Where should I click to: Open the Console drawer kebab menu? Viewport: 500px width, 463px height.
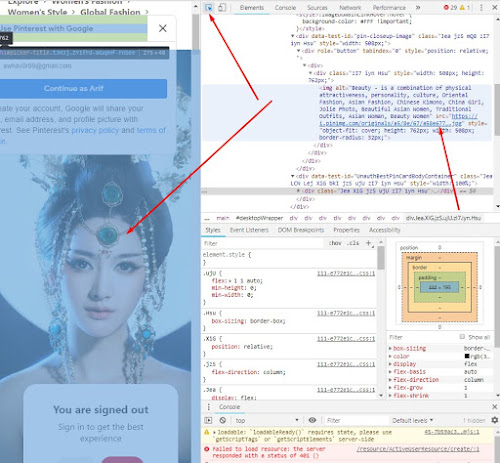[x=209, y=407]
